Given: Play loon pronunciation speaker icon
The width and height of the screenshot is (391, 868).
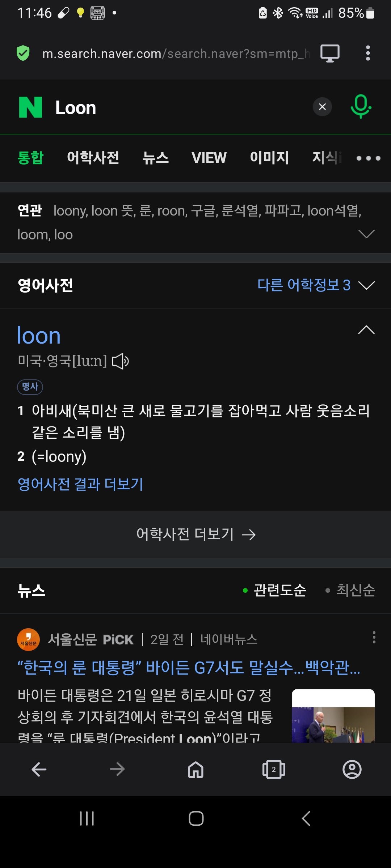Looking at the screenshot, I should pos(121,361).
